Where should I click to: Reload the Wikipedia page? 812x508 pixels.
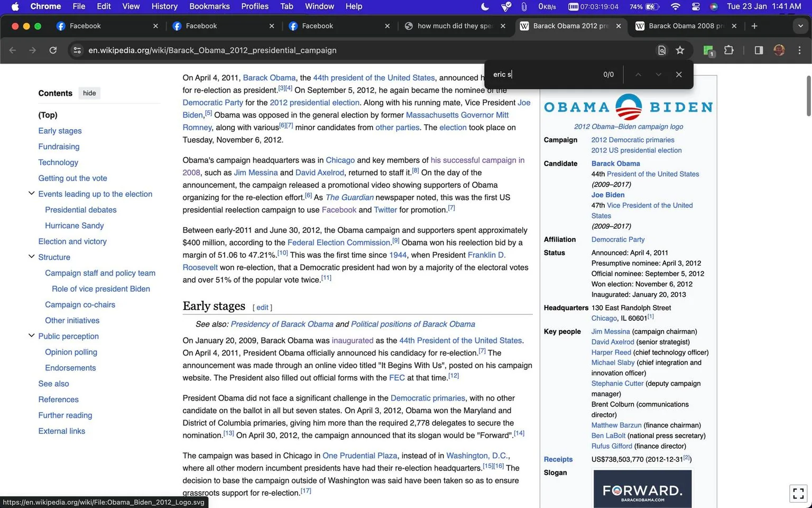tap(53, 50)
